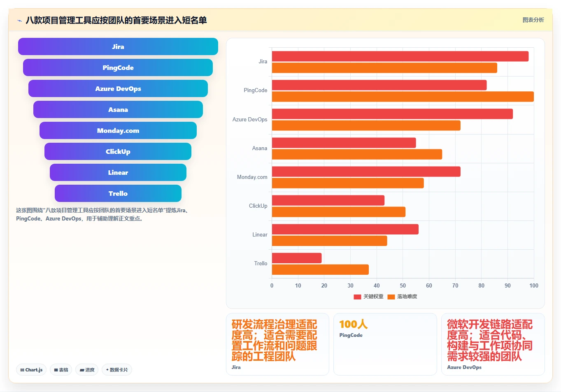This screenshot has height=392, width=561.
Task: Open the 图表分析 label at top right
Action: (533, 20)
